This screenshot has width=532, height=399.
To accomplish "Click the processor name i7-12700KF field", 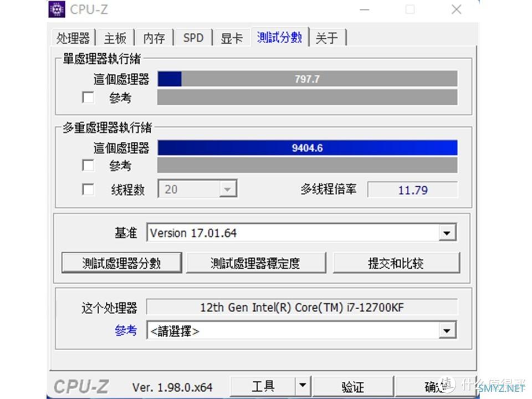I will tap(301, 308).
